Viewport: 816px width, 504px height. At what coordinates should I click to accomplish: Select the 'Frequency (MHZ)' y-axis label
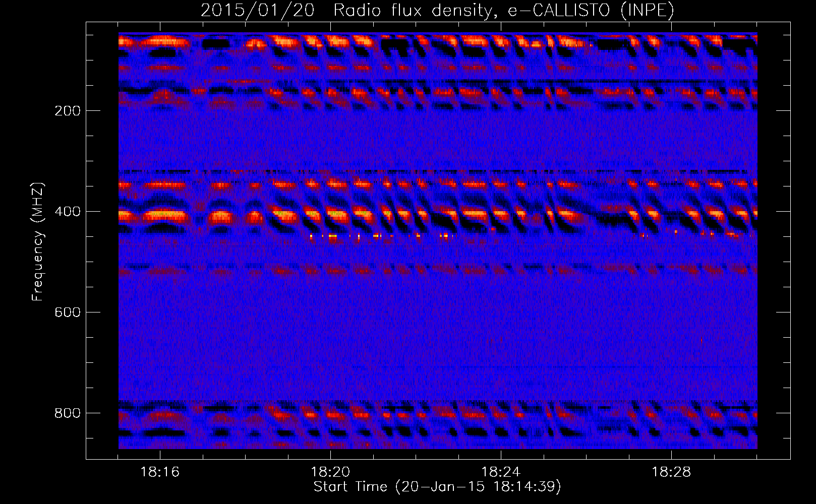37,241
